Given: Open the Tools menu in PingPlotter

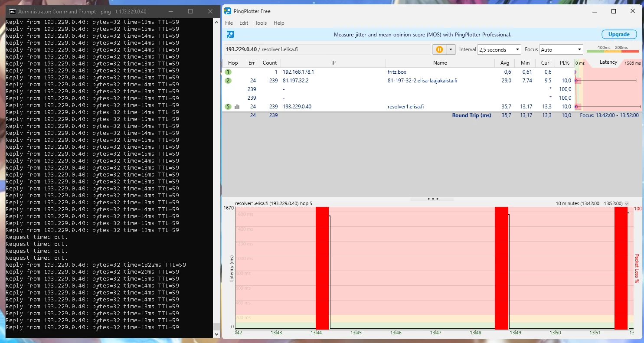Looking at the screenshot, I should (x=261, y=23).
